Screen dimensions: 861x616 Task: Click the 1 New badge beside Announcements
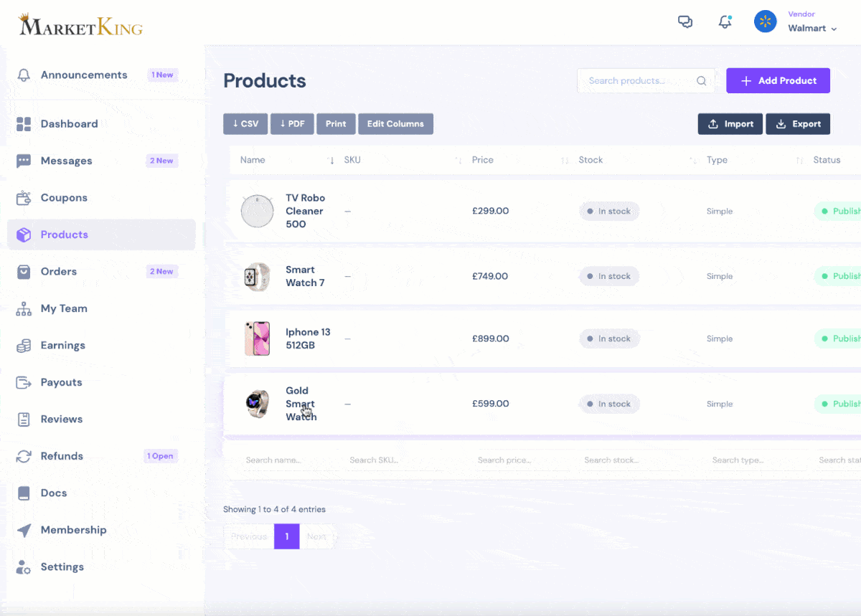pos(163,75)
